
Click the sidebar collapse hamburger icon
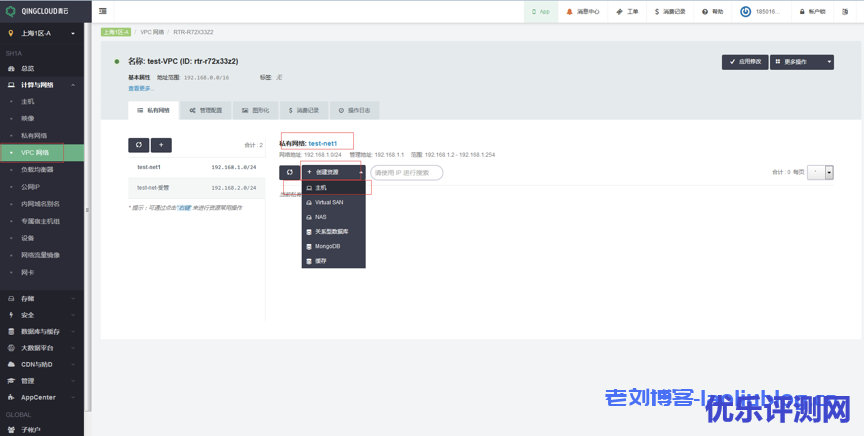(104, 11)
